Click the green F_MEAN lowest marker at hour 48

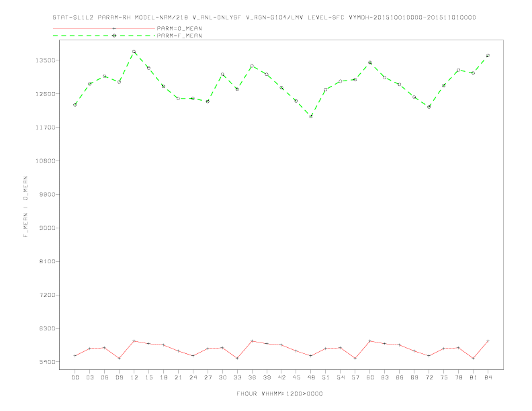coord(311,117)
